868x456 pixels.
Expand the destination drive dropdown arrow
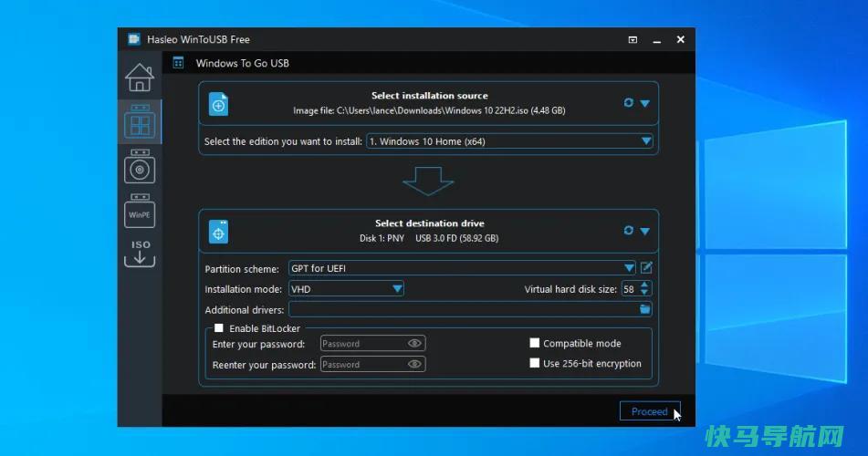click(645, 231)
